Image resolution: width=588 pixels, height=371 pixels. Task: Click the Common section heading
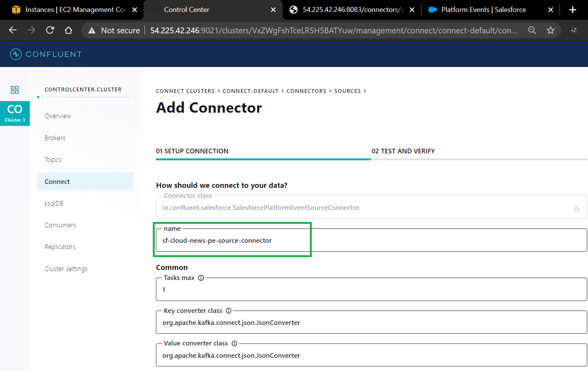pos(172,267)
